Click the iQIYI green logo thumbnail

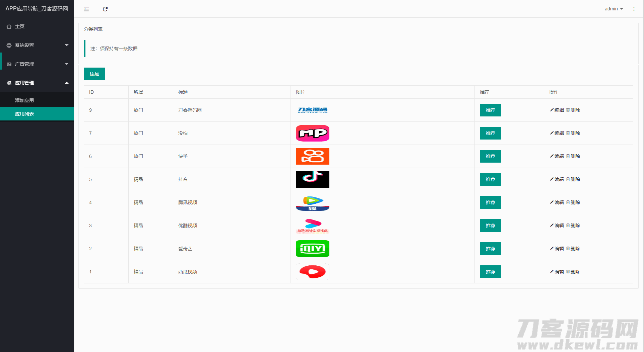tap(312, 249)
